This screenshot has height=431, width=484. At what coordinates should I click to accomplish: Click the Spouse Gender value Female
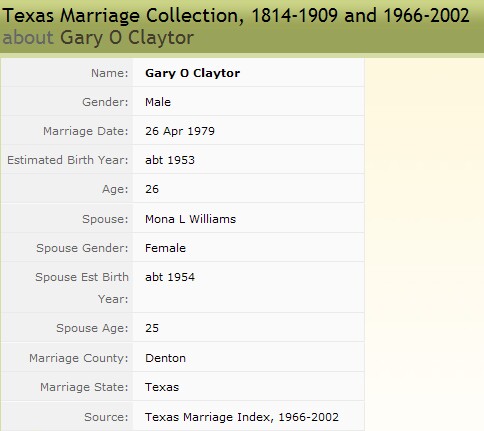click(165, 248)
